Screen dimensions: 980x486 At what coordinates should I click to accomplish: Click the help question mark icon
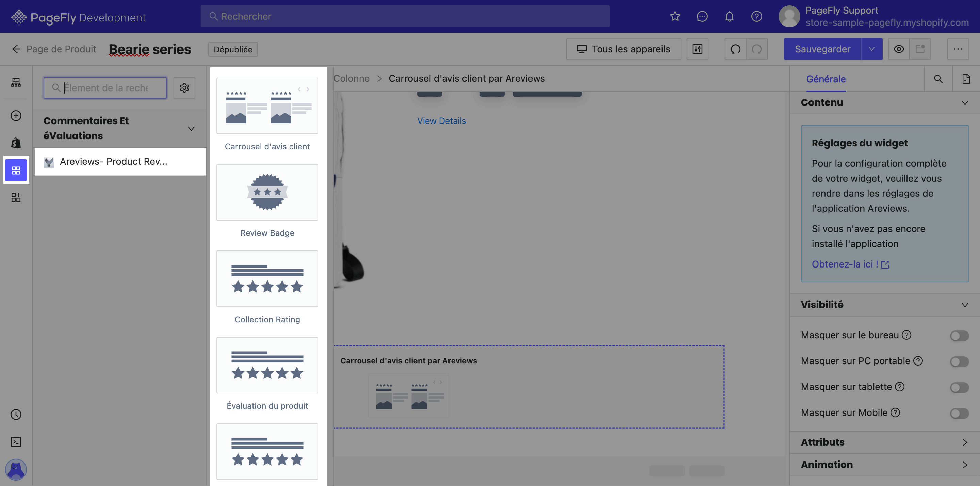(x=756, y=16)
